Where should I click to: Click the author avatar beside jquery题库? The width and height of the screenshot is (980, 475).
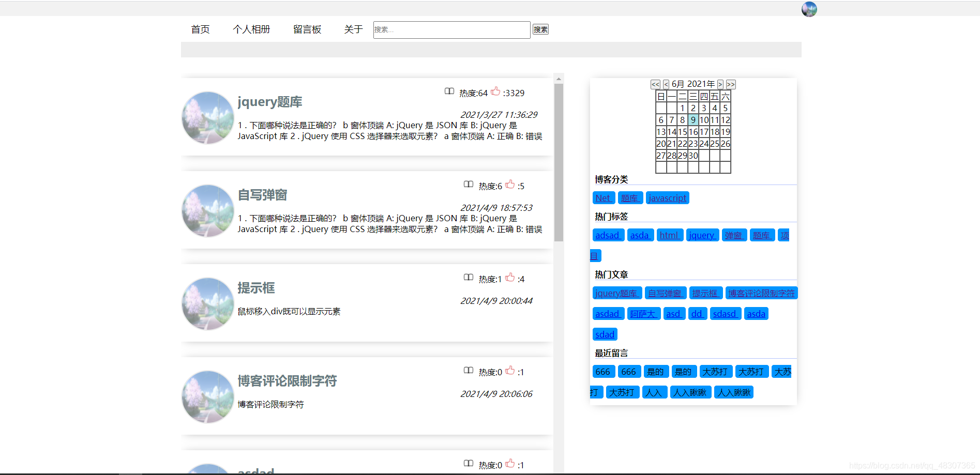click(208, 118)
